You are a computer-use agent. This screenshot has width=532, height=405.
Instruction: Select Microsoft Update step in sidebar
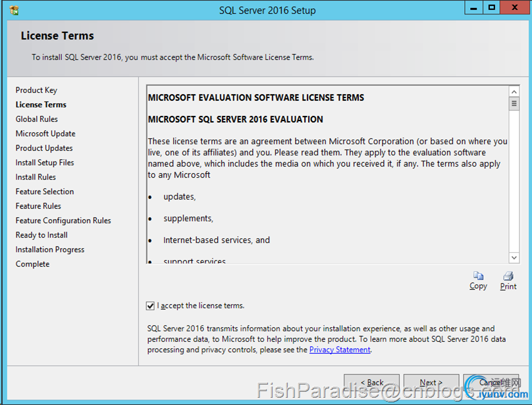click(45, 134)
